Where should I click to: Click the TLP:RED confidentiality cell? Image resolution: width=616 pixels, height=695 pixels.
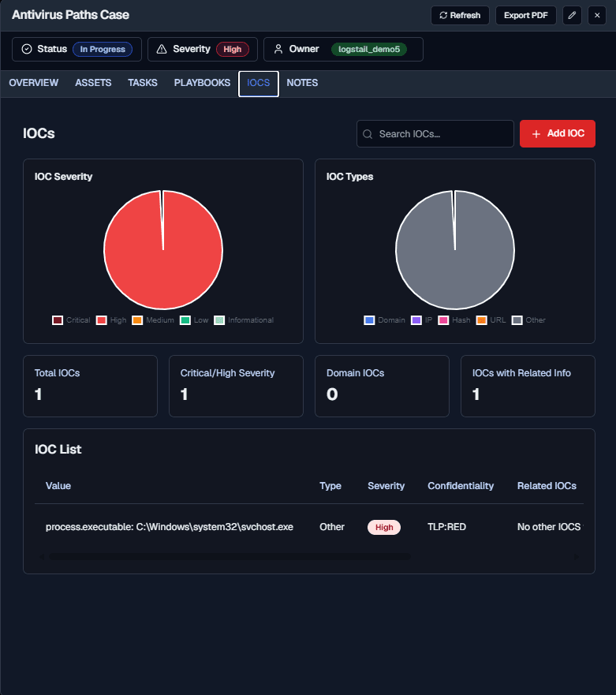(446, 527)
